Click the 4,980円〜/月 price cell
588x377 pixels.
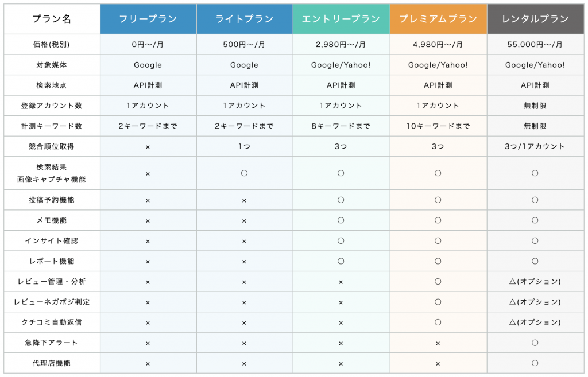[x=438, y=44]
